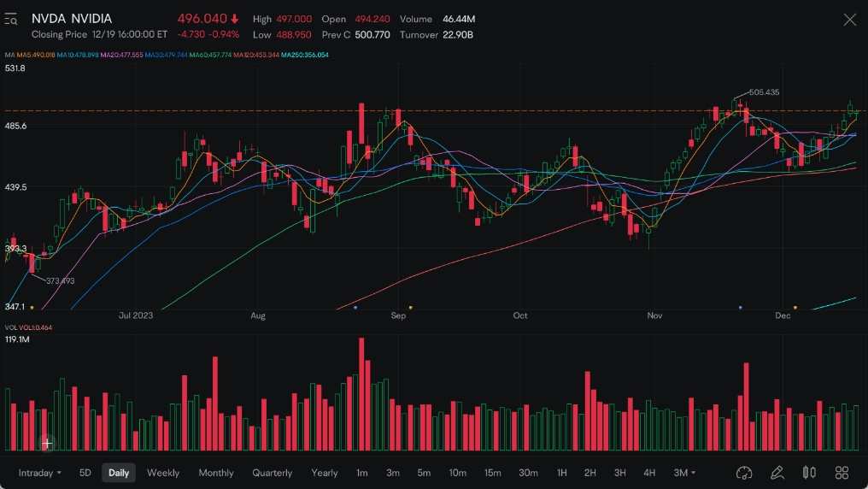
Task: Click the MA120 indicator label
Action: click(x=256, y=55)
